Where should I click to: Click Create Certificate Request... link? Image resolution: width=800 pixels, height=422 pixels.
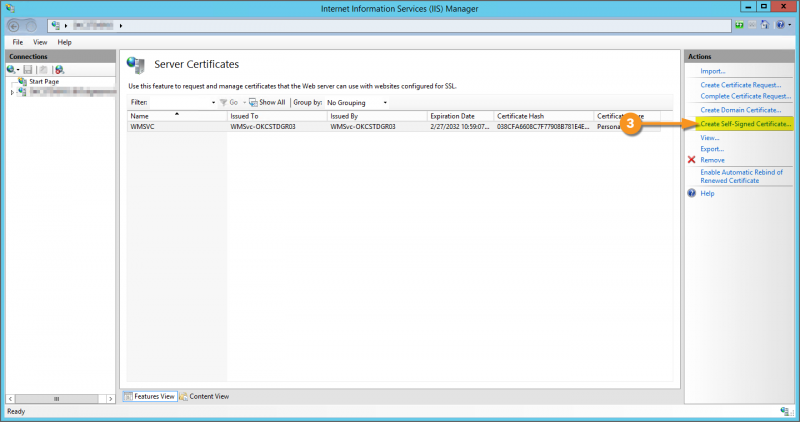tap(740, 85)
